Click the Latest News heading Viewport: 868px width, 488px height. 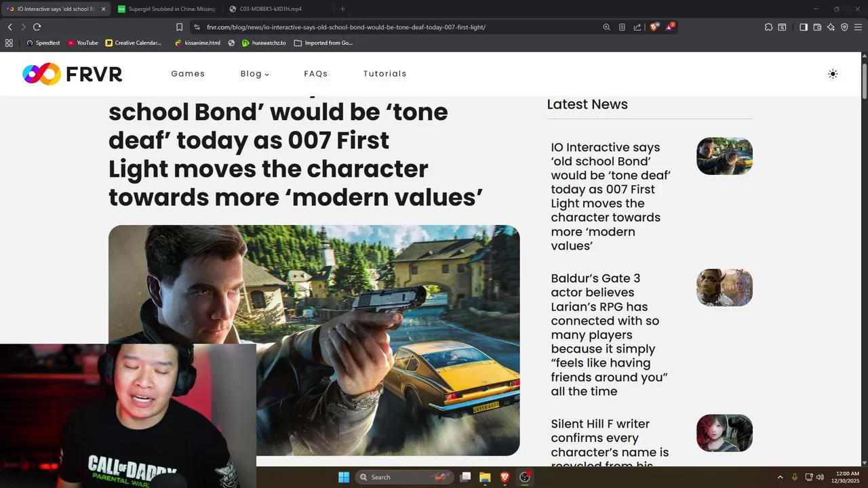[587, 104]
